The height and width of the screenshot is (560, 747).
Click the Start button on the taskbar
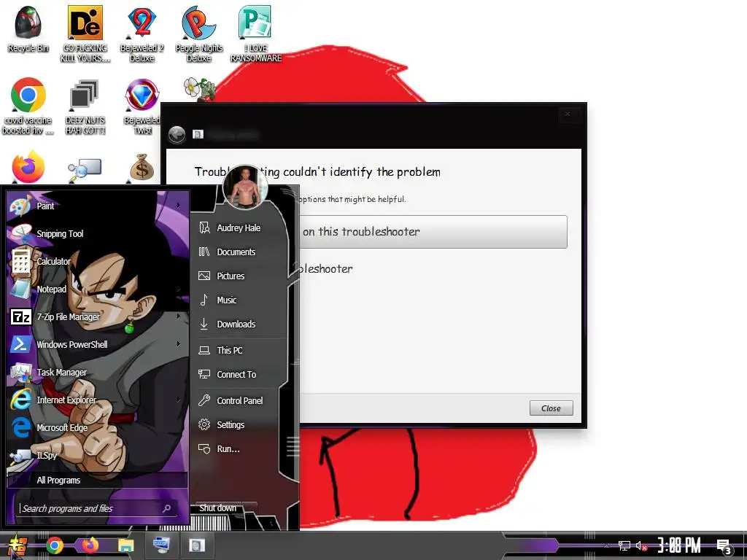(17, 545)
